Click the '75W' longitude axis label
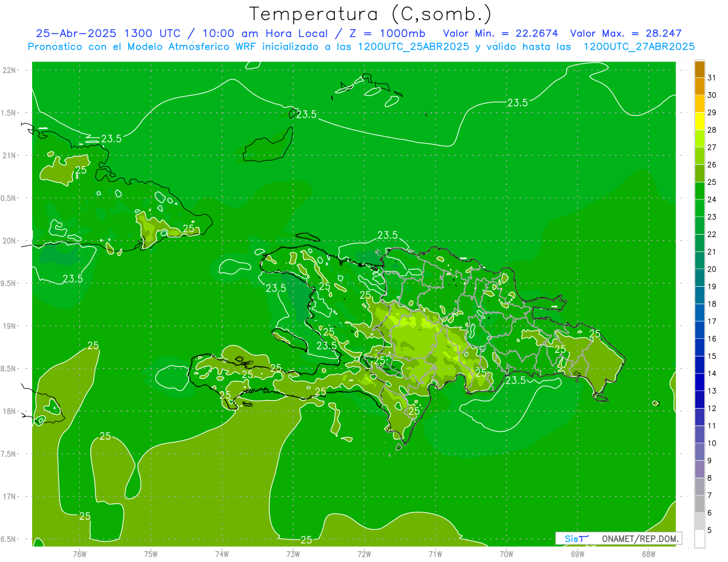This screenshot has height=562, width=728. pyautogui.click(x=150, y=553)
